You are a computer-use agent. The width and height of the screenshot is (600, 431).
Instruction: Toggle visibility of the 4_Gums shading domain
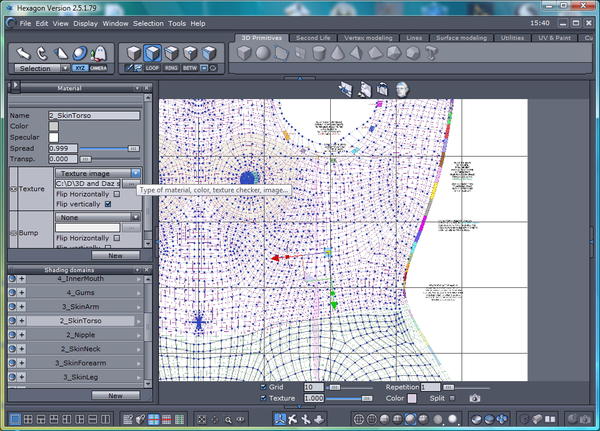tap(13, 292)
